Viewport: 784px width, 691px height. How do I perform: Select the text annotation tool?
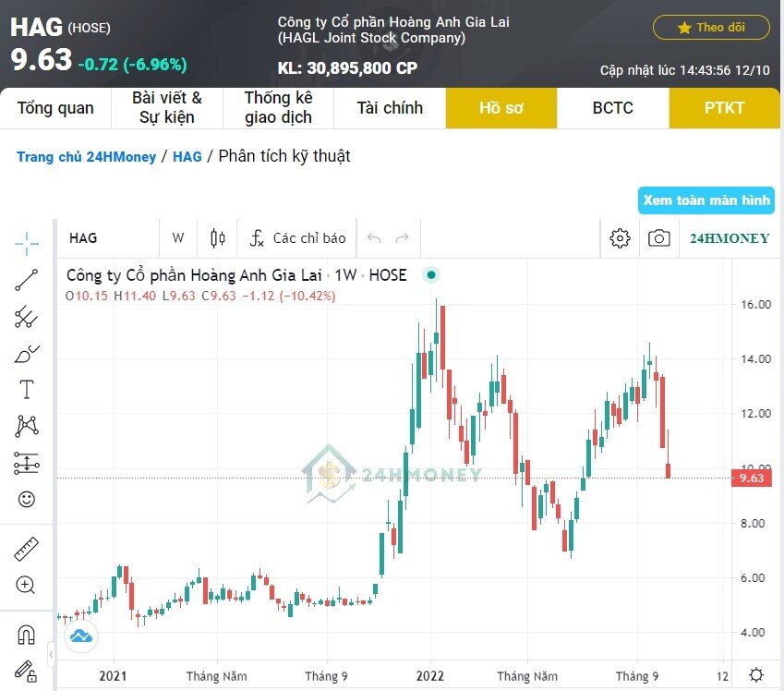27,389
